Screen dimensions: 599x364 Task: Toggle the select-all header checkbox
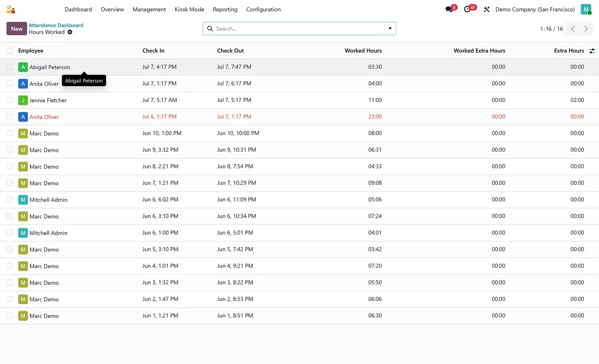[9, 50]
